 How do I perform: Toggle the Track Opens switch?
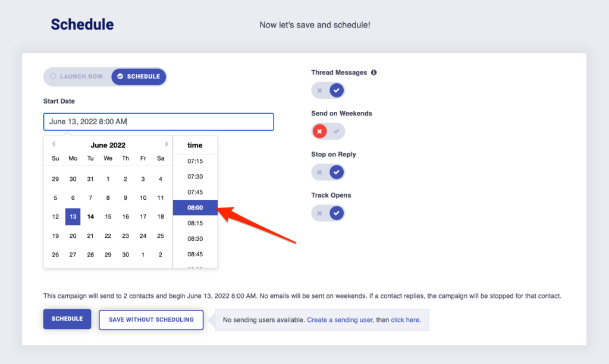pyautogui.click(x=328, y=213)
